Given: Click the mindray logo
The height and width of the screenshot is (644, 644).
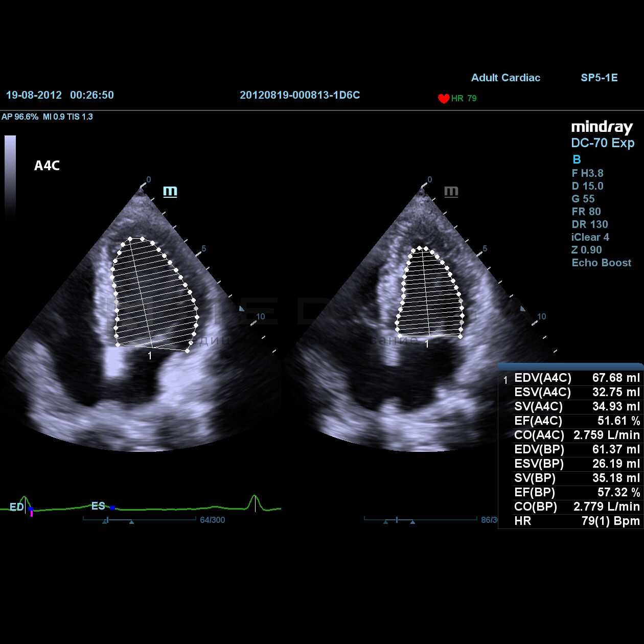Looking at the screenshot, I should coord(602,127).
